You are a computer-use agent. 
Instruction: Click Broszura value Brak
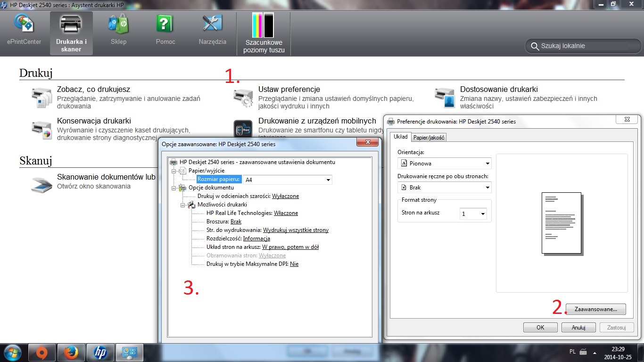236,222
